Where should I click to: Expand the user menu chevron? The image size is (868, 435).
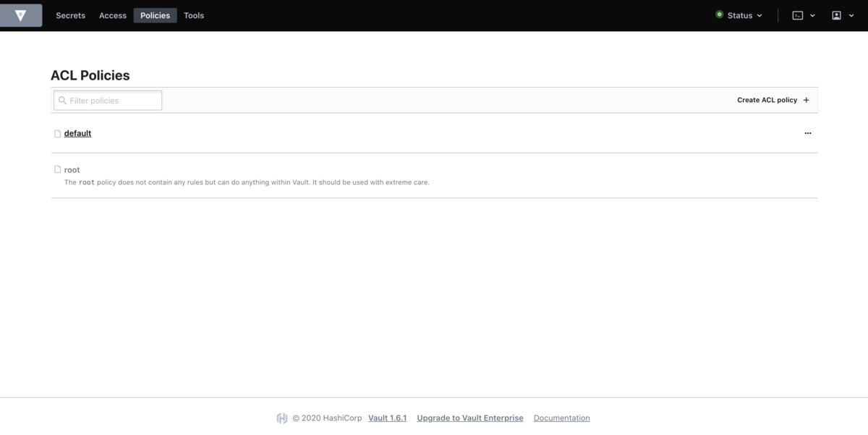click(x=851, y=15)
